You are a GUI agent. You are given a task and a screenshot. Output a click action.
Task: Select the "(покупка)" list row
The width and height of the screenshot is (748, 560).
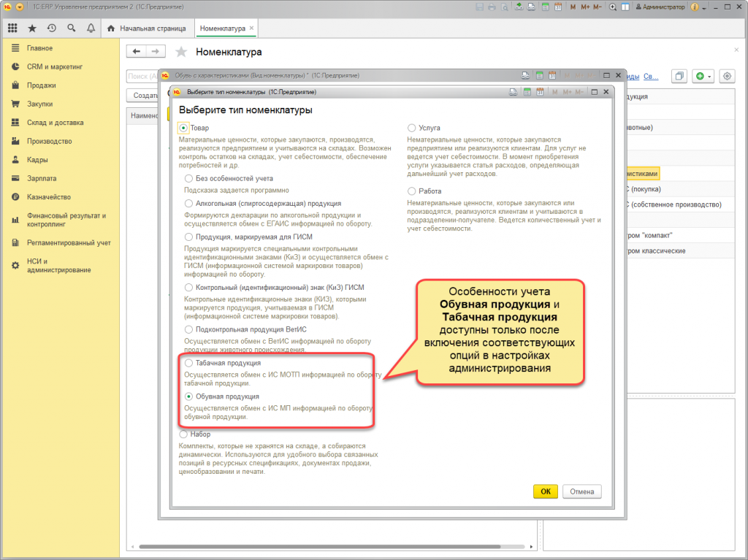click(x=680, y=189)
